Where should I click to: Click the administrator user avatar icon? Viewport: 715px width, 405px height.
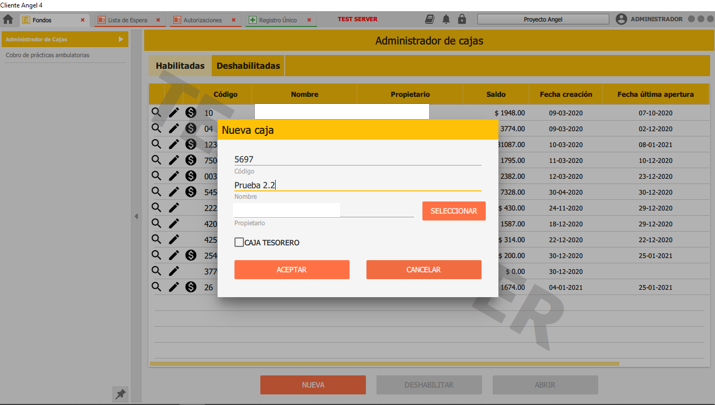pyautogui.click(x=621, y=19)
